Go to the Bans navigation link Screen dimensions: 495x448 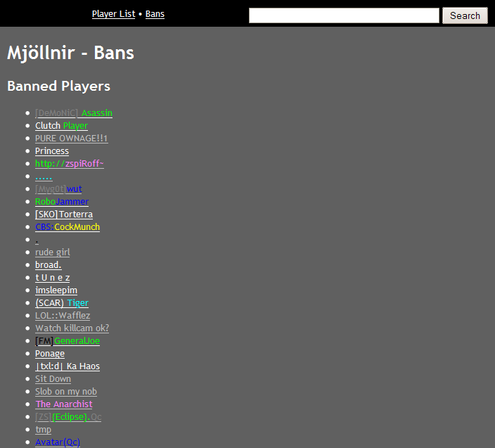tap(155, 14)
